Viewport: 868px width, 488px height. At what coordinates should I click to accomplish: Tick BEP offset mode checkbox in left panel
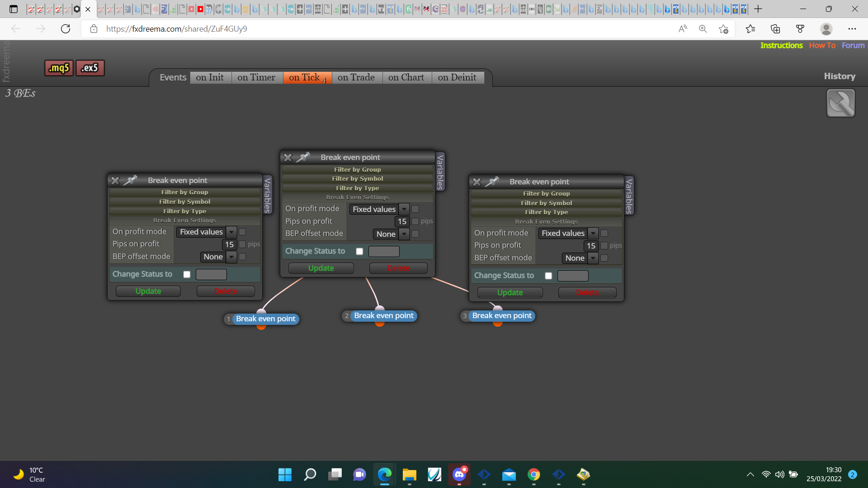(x=242, y=257)
